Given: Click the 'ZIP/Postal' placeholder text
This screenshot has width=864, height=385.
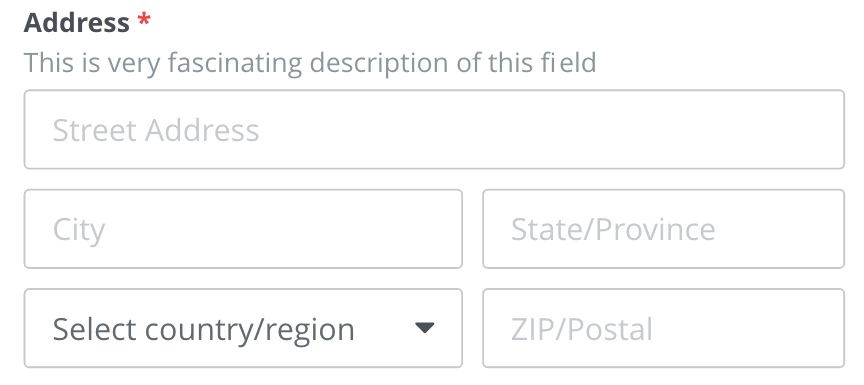Looking at the screenshot, I should (x=582, y=329).
